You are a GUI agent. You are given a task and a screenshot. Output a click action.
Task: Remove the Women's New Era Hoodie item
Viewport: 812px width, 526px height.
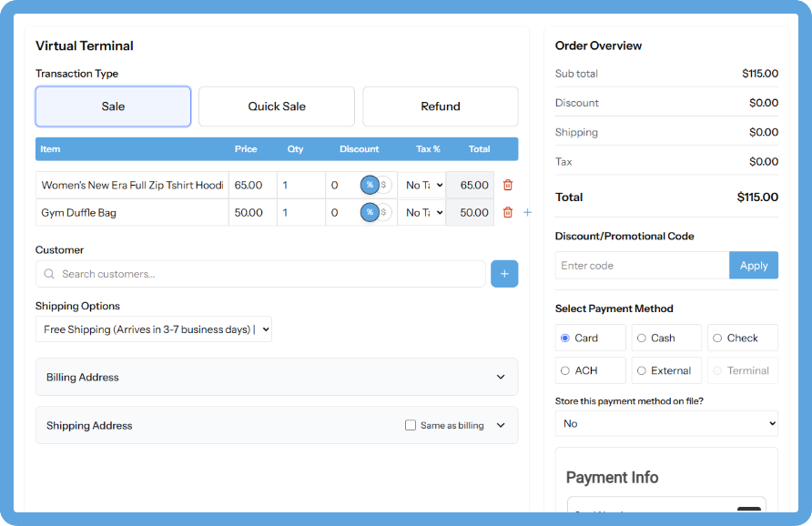508,185
